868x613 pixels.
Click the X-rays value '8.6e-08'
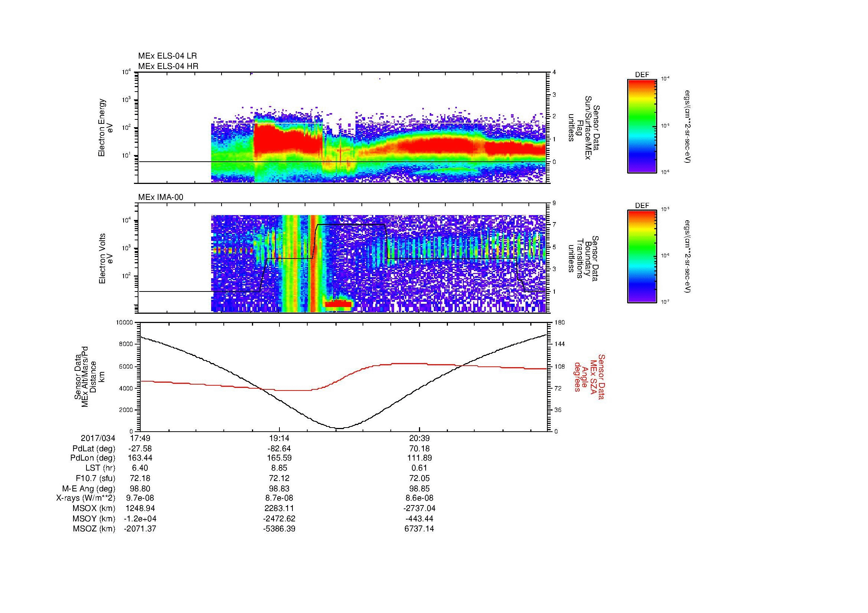coord(419,498)
